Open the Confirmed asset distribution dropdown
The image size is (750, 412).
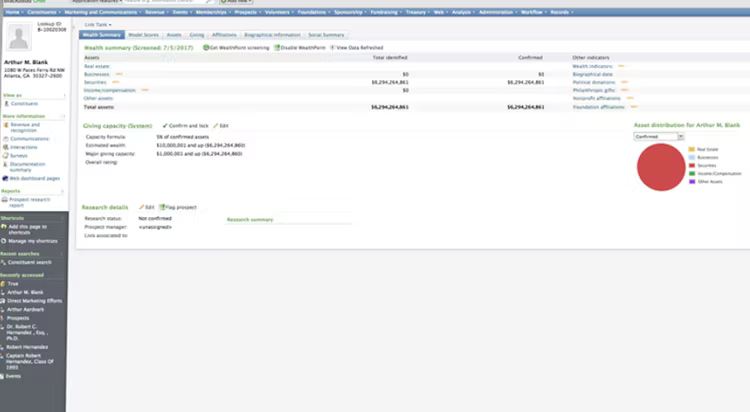pyautogui.click(x=659, y=137)
